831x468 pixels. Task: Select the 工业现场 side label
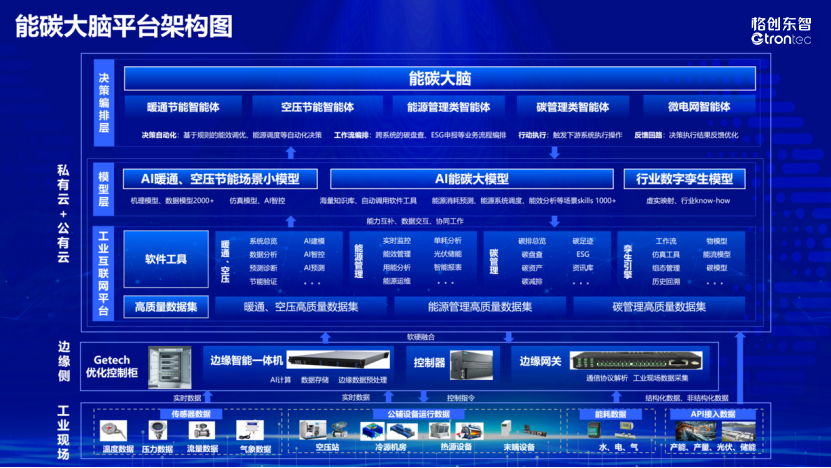click(63, 433)
